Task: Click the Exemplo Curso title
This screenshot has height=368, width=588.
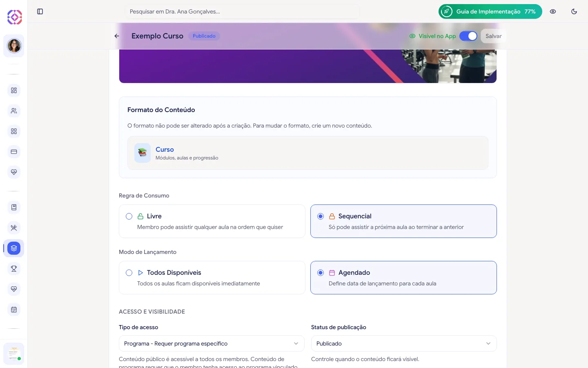Action: 157,36
